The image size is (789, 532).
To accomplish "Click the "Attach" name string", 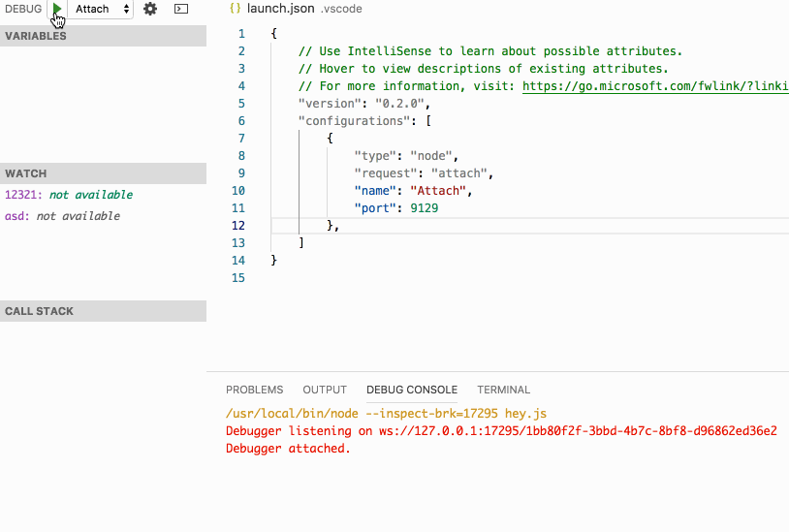I will [x=438, y=191].
